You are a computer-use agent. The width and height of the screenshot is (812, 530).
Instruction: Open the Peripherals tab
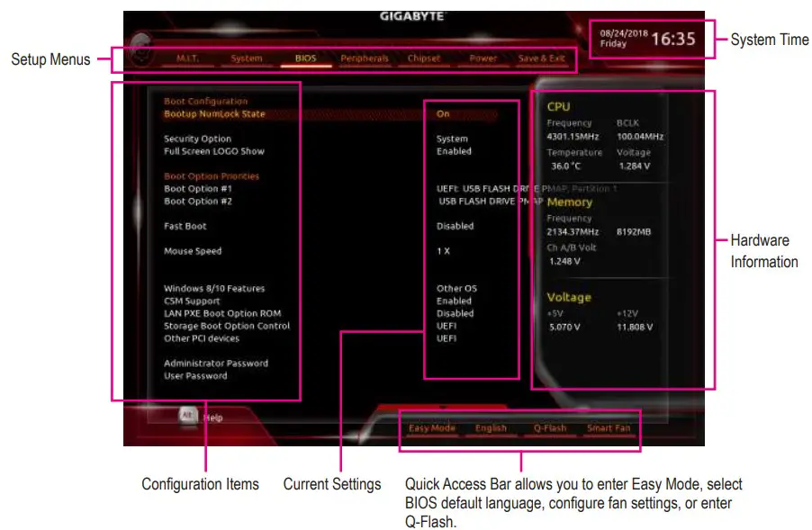coord(365,58)
